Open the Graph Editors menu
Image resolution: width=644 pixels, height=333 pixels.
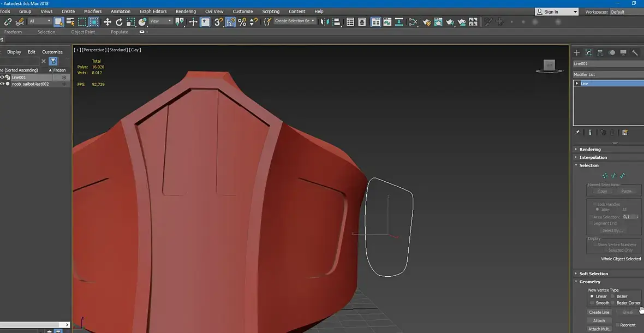[x=153, y=11]
